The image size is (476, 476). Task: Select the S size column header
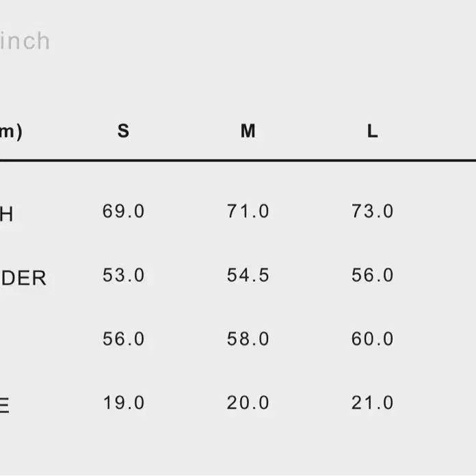click(x=123, y=131)
